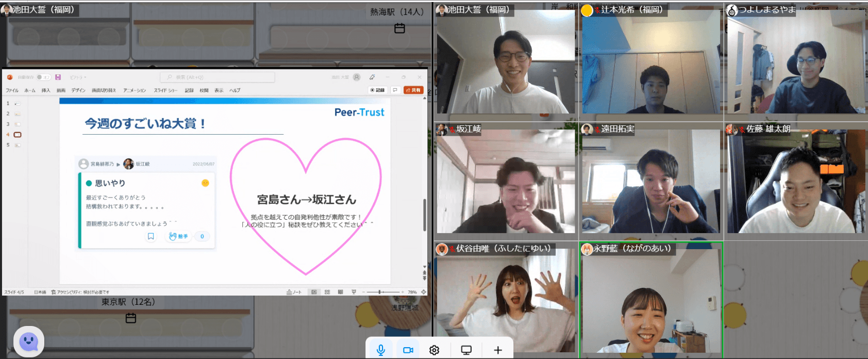Open settings via the gear icon
This screenshot has height=359, width=868.
pyautogui.click(x=435, y=350)
